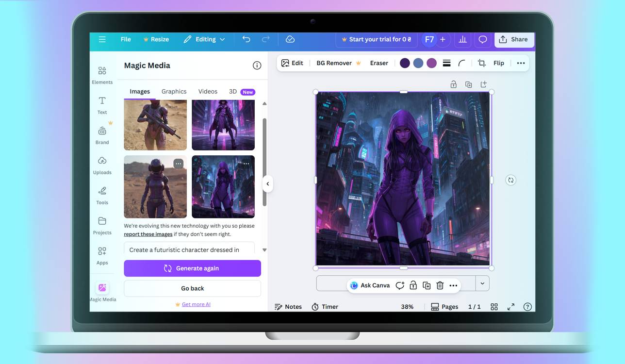Open the Projects sidebar panel
625x364 pixels.
[102, 226]
